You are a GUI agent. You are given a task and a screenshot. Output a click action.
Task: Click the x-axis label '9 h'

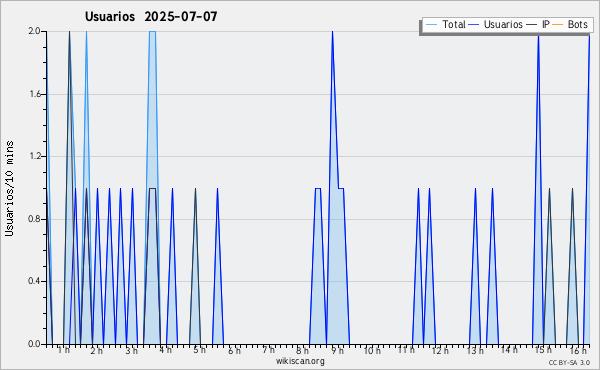coord(338,350)
